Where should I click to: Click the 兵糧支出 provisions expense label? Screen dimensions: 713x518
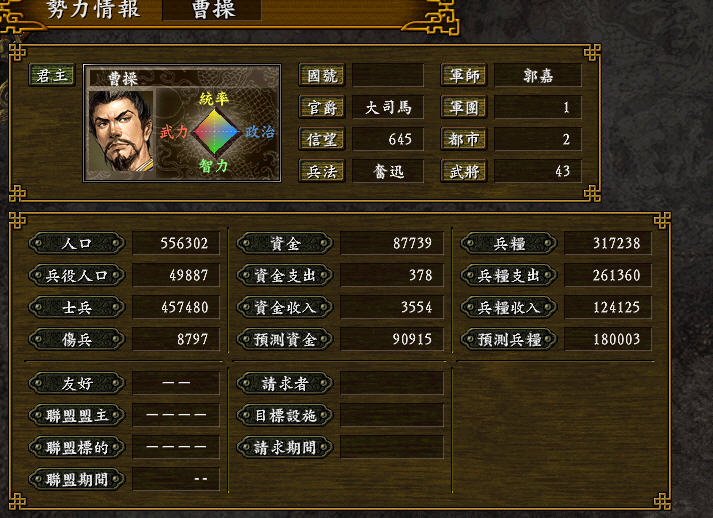[509, 275]
